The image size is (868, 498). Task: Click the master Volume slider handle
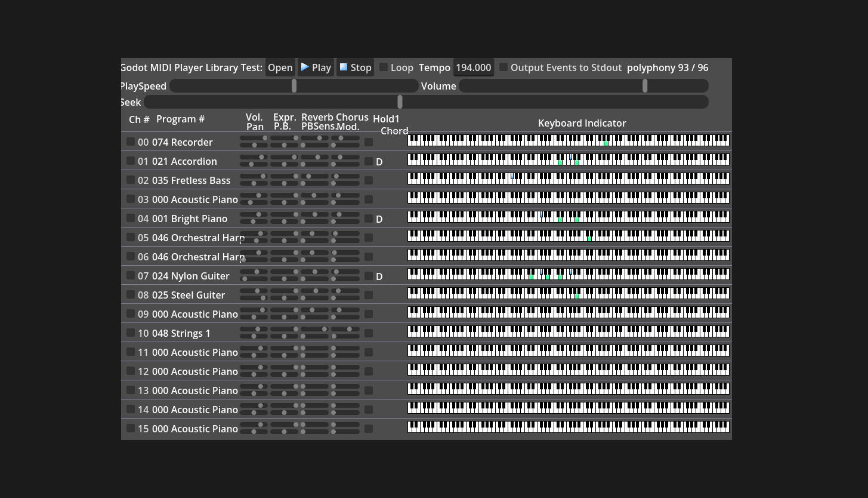click(644, 86)
